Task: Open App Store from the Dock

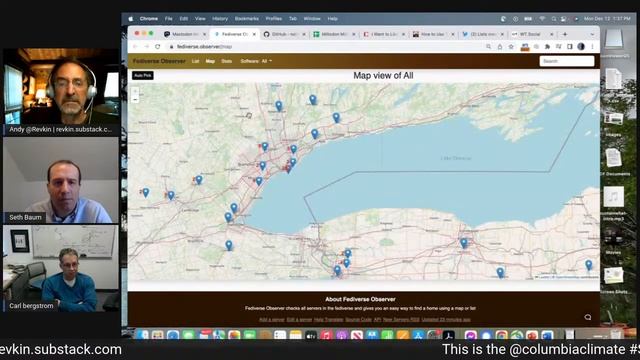Action: point(418,336)
